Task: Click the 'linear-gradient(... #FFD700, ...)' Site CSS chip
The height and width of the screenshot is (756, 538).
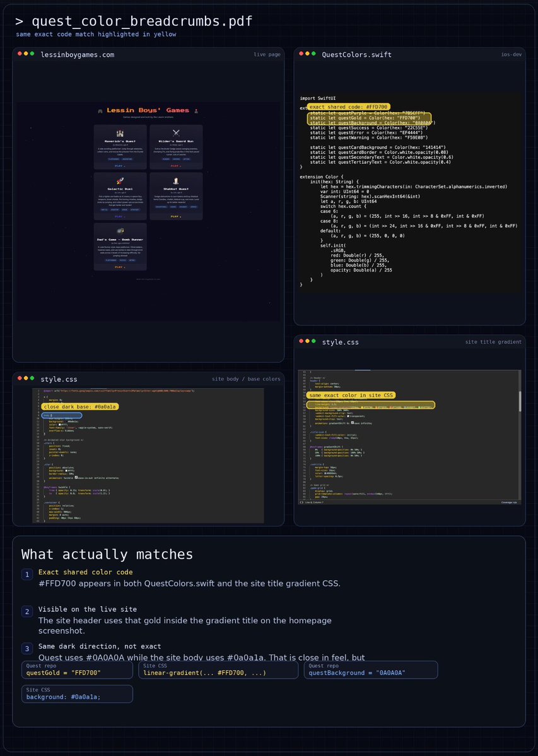Action: tap(218, 670)
